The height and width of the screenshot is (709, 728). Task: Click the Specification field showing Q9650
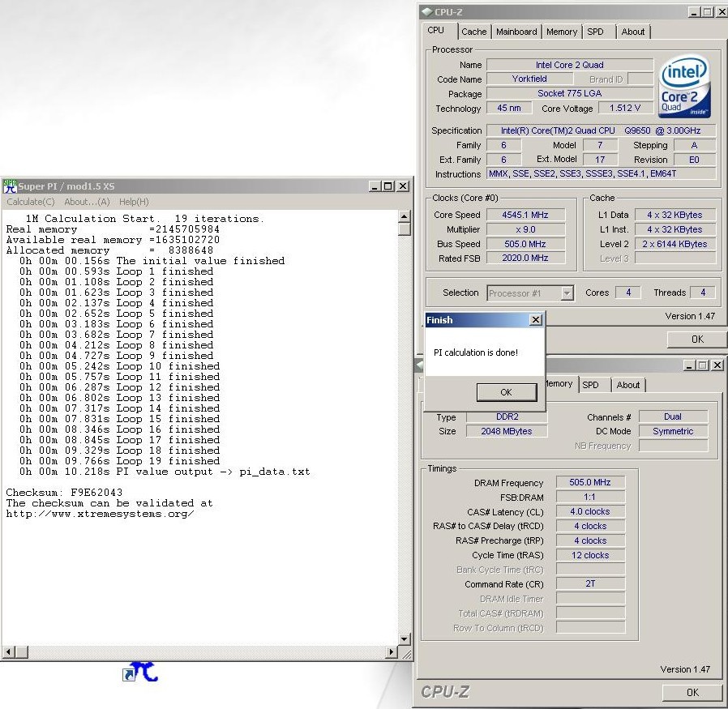(601, 130)
